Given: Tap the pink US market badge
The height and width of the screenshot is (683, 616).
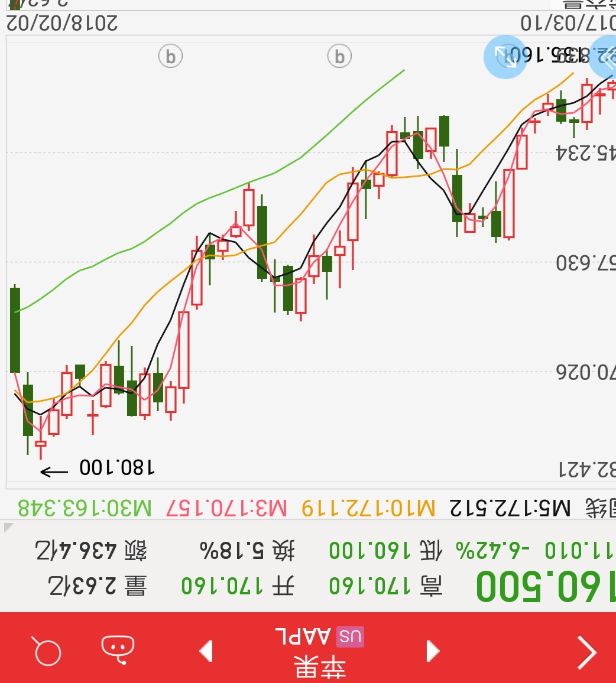Looking at the screenshot, I should 350,637.
